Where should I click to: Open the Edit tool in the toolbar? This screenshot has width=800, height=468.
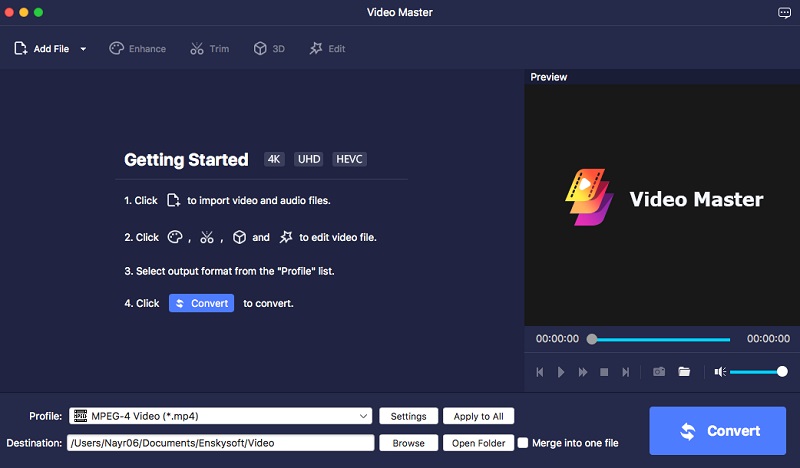[327, 48]
